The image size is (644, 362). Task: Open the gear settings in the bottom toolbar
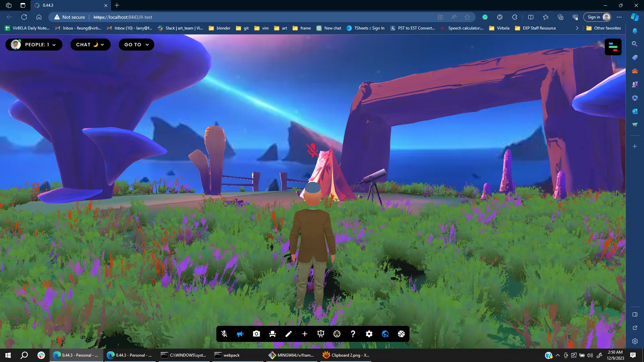(369, 334)
